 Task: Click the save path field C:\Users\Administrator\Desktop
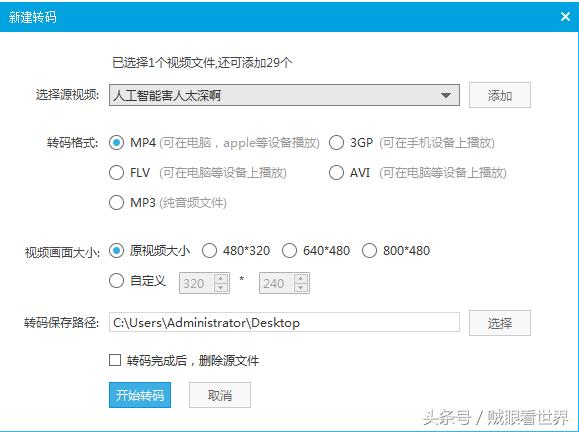pos(284,322)
